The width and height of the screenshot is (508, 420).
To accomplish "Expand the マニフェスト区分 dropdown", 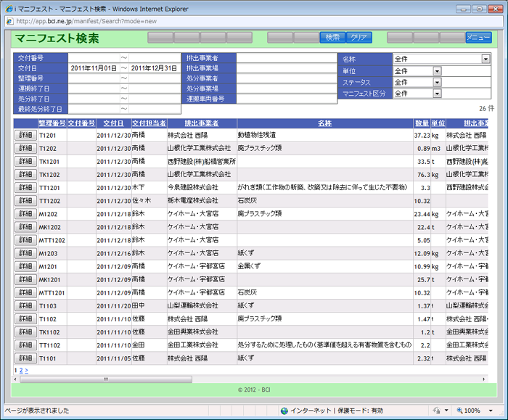I will pos(437,94).
